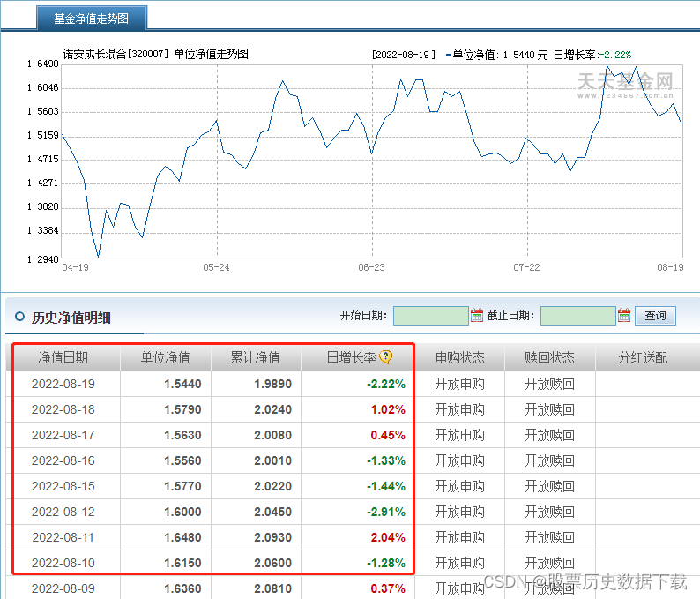Click cumulative value 2.0010
This screenshot has height=599, width=700.
pyautogui.click(x=272, y=460)
